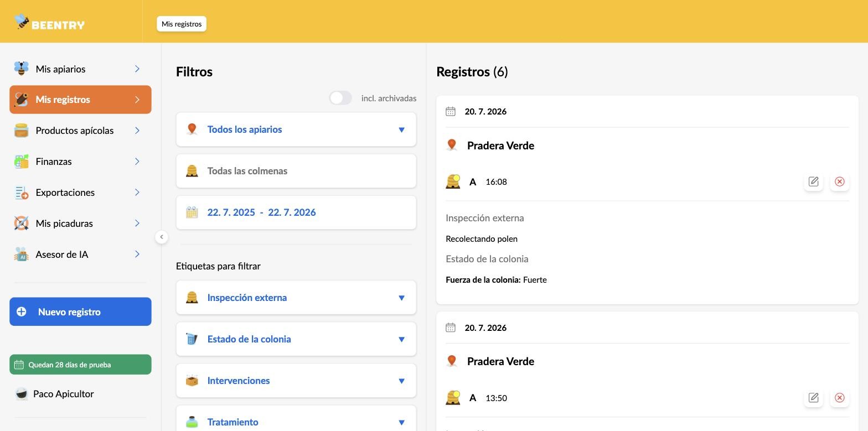Viewport: 868px width, 431px height.
Task: Click the bottle icon of Tratamiento tag
Action: (x=192, y=422)
